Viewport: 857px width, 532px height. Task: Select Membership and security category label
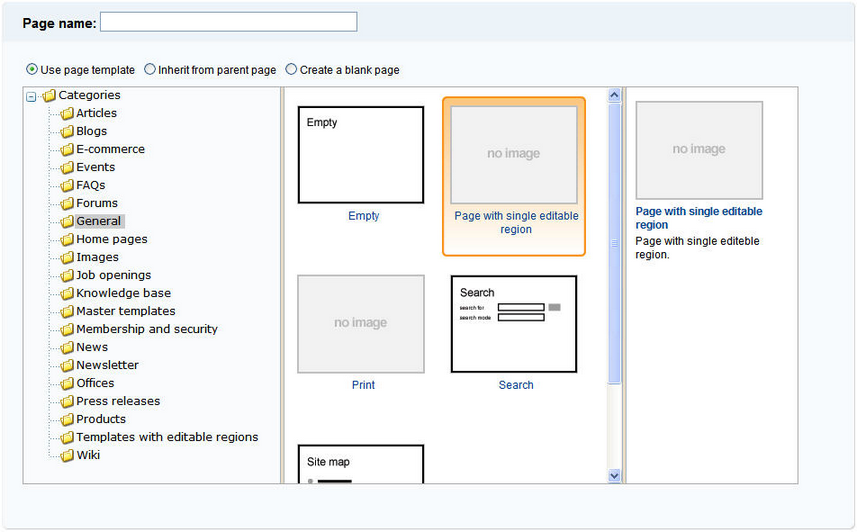147,330
